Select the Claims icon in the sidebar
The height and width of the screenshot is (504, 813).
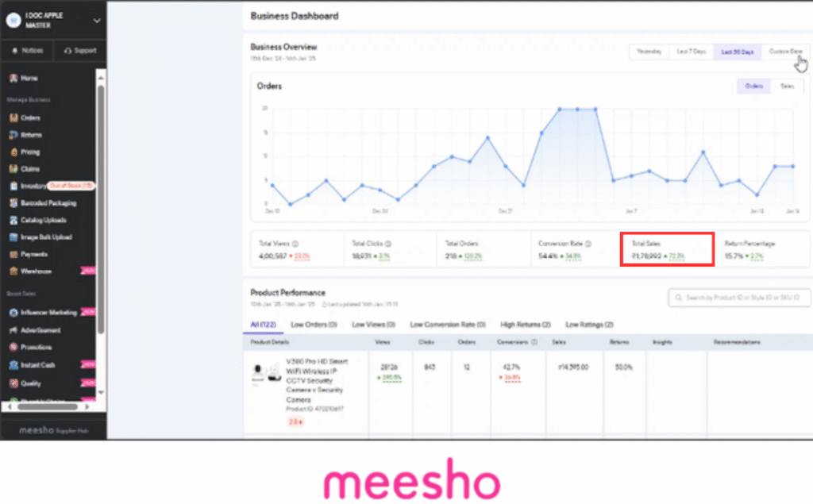pyautogui.click(x=13, y=168)
